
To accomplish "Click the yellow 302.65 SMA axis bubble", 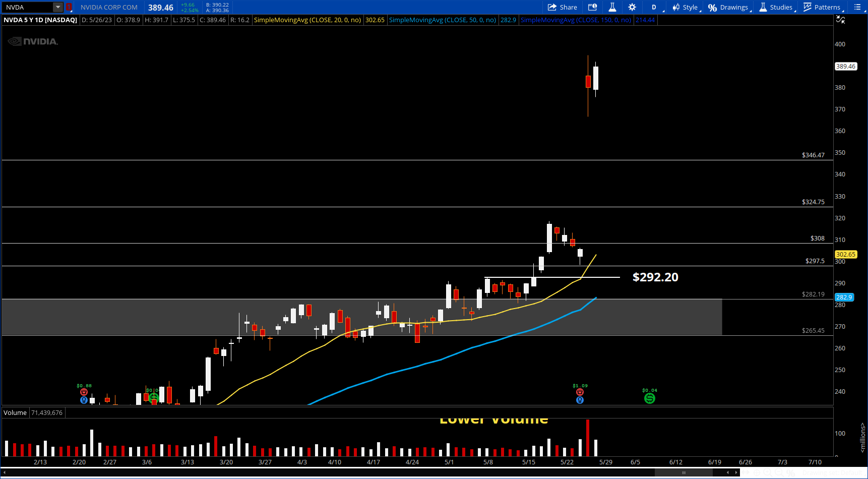I will [846, 255].
